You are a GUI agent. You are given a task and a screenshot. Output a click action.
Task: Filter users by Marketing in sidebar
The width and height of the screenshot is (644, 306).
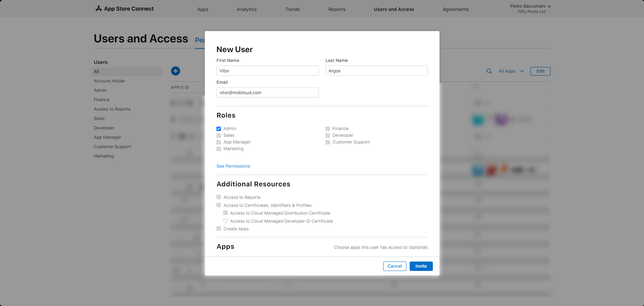(104, 156)
